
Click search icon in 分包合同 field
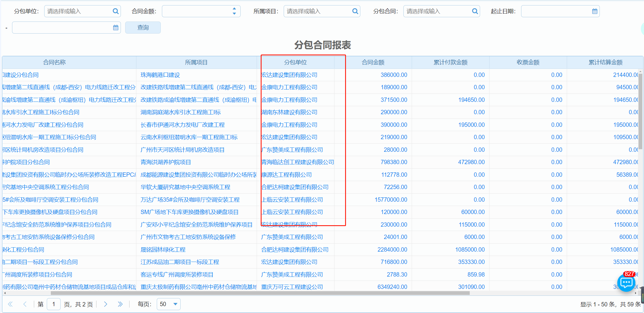(475, 11)
